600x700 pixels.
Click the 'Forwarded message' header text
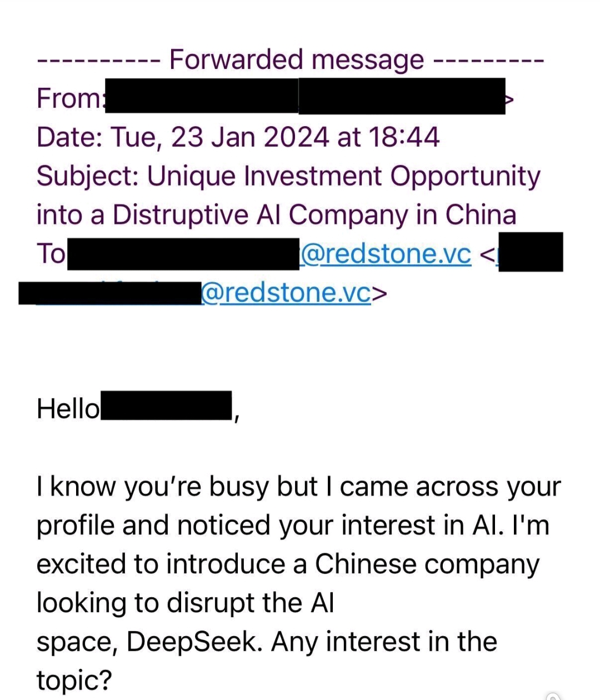[296, 59]
